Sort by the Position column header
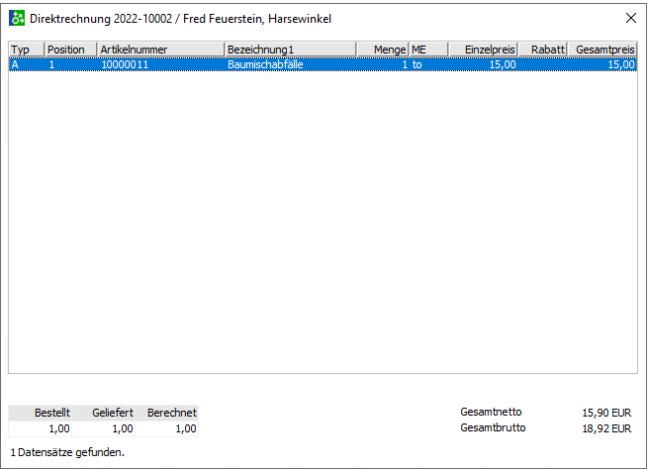 click(x=71, y=50)
